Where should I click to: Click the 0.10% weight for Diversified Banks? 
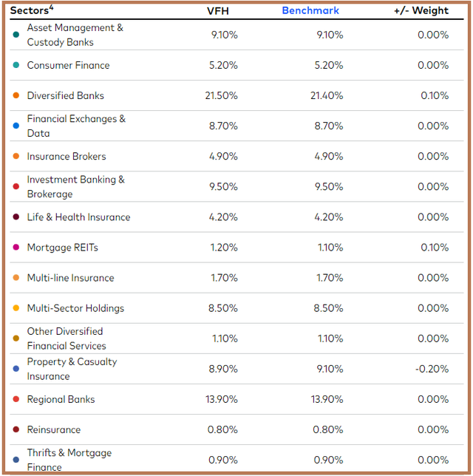coord(435,95)
